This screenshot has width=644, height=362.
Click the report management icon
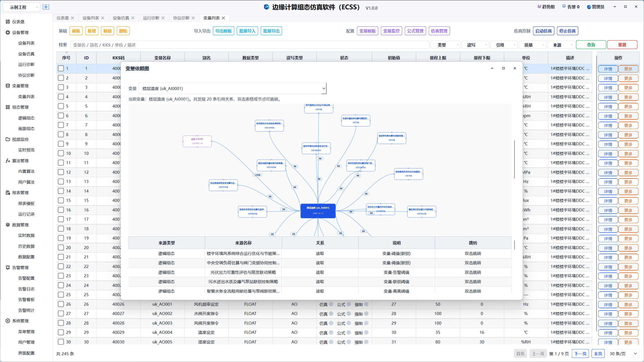[x=8, y=193]
